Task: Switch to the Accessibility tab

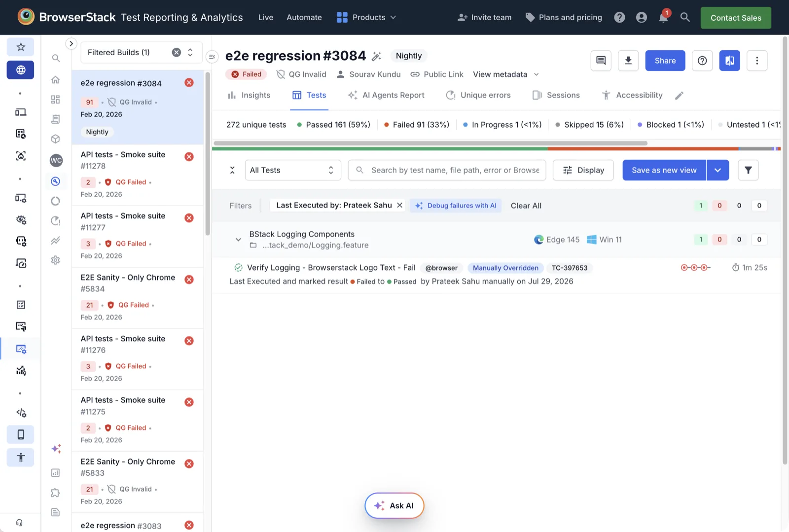Action: click(632, 95)
